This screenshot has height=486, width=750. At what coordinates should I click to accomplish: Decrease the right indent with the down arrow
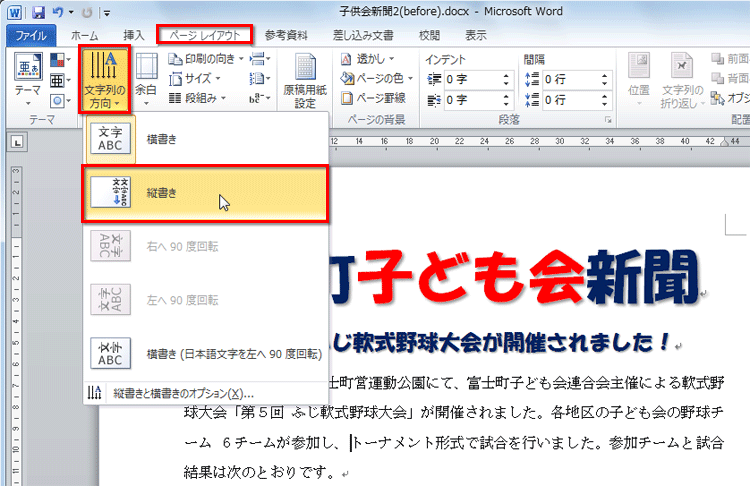[x=506, y=104]
